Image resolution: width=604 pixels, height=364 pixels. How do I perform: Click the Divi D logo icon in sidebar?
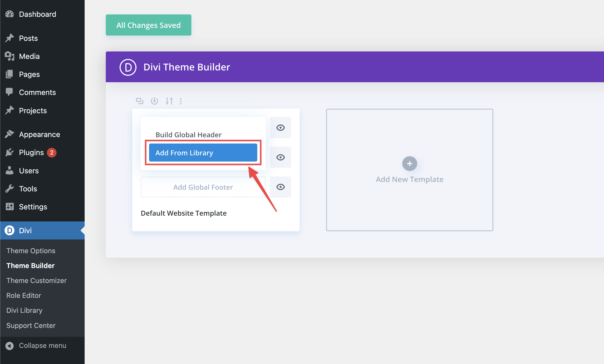click(x=10, y=230)
